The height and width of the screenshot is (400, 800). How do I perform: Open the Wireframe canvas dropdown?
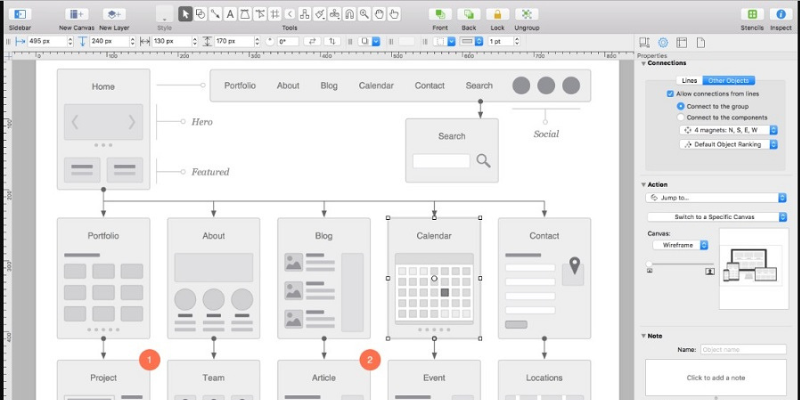(680, 244)
